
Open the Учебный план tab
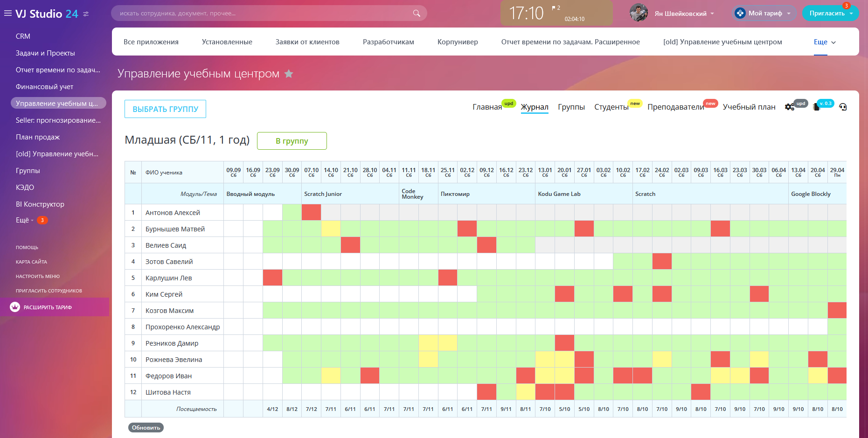click(749, 107)
